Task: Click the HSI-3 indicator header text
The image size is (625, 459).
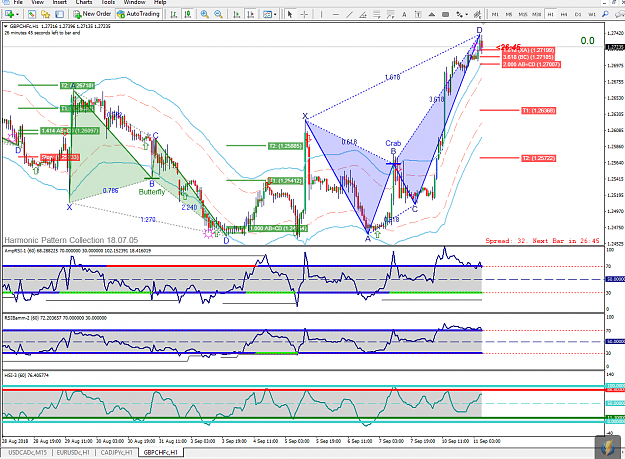Action: [26, 375]
